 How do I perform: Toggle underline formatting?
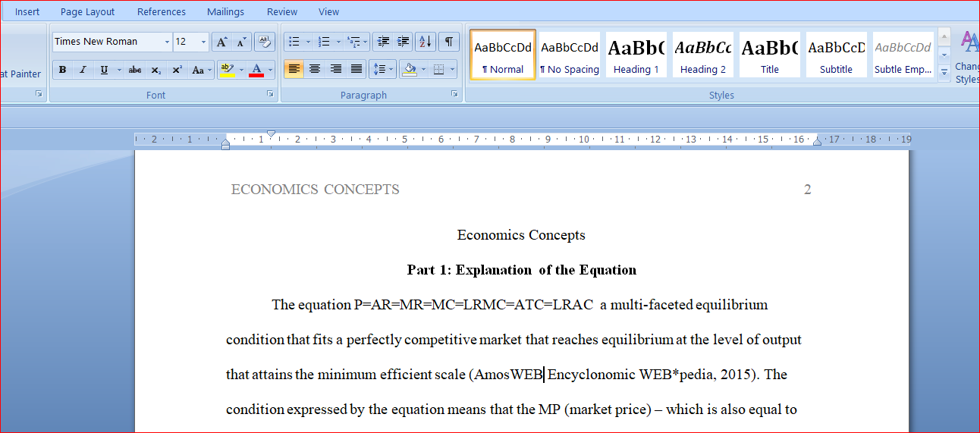(x=104, y=70)
